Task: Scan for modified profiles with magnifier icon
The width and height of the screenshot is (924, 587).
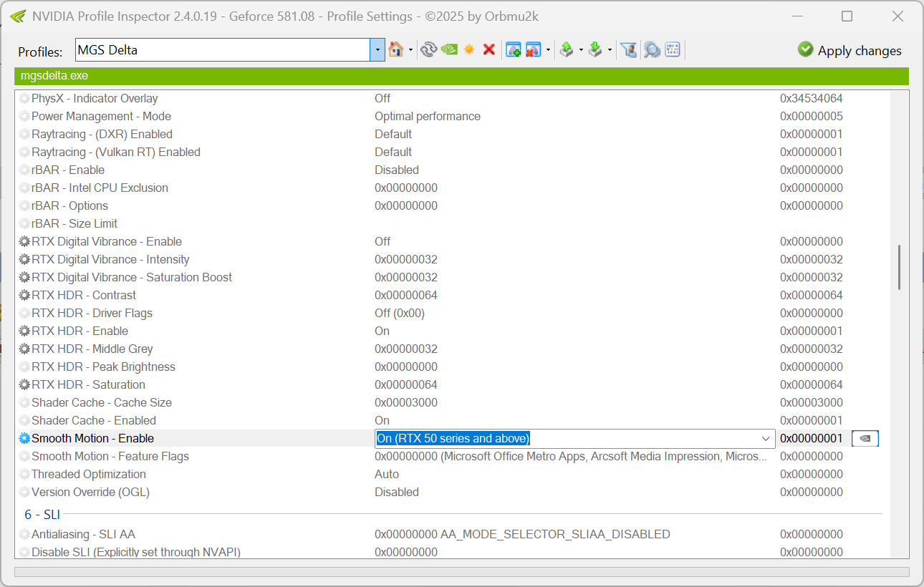Action: pos(651,49)
